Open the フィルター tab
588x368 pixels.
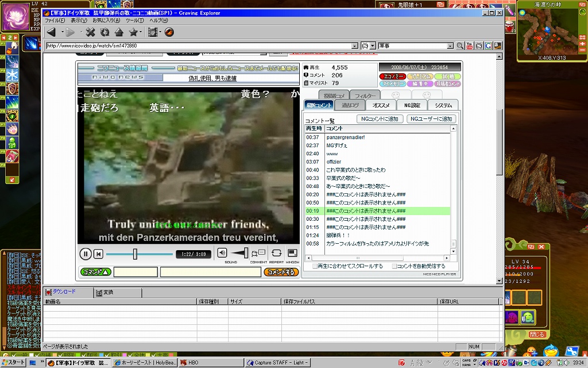[x=365, y=96]
